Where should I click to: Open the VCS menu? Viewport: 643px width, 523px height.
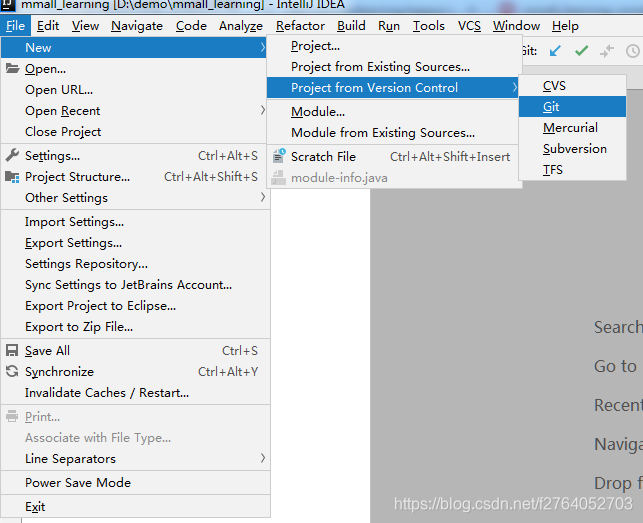coord(469,26)
